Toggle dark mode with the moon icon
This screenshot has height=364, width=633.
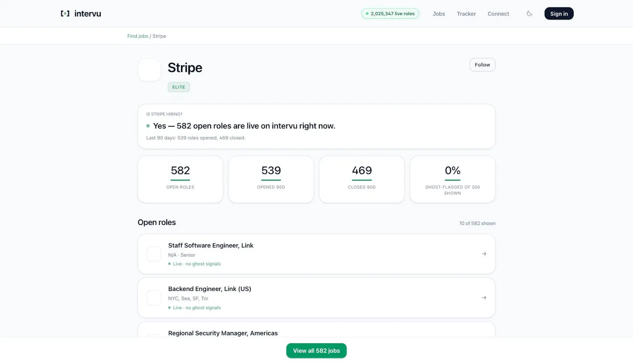pos(529,13)
